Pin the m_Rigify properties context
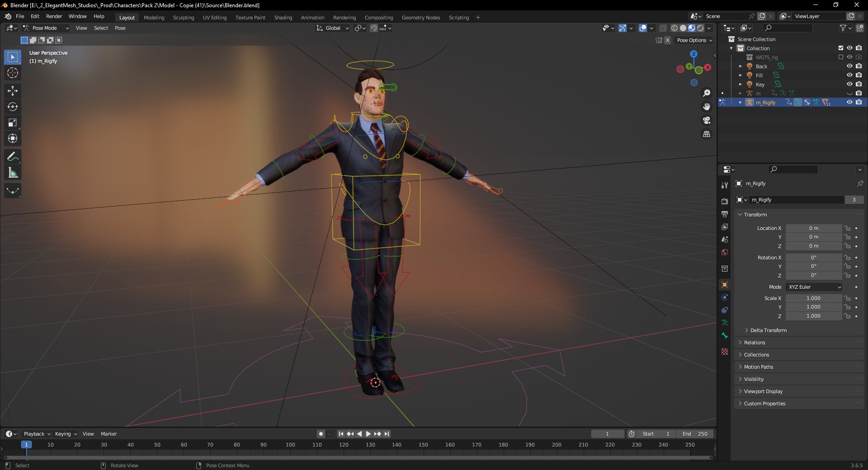868x470 pixels. point(860,183)
